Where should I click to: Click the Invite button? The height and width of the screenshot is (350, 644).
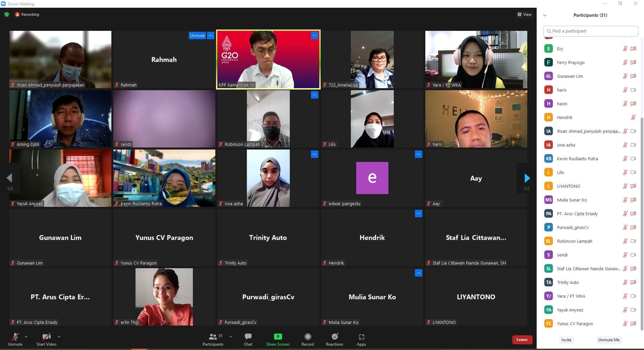tap(566, 340)
